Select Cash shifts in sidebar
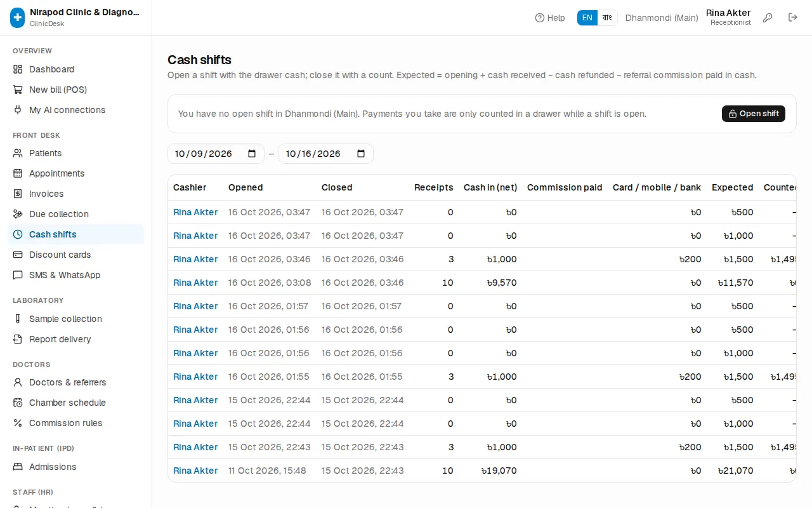 tap(76, 234)
